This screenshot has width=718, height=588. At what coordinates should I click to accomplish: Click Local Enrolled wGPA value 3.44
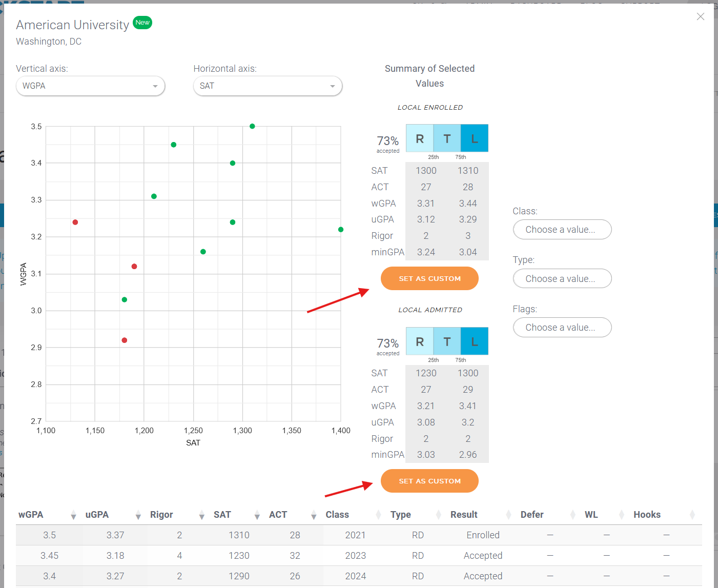468,204
